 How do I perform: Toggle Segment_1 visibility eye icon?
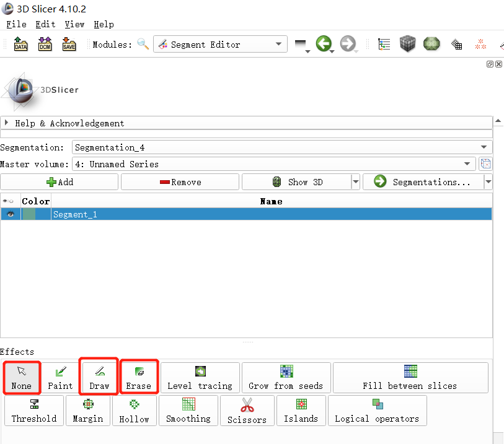tap(11, 214)
